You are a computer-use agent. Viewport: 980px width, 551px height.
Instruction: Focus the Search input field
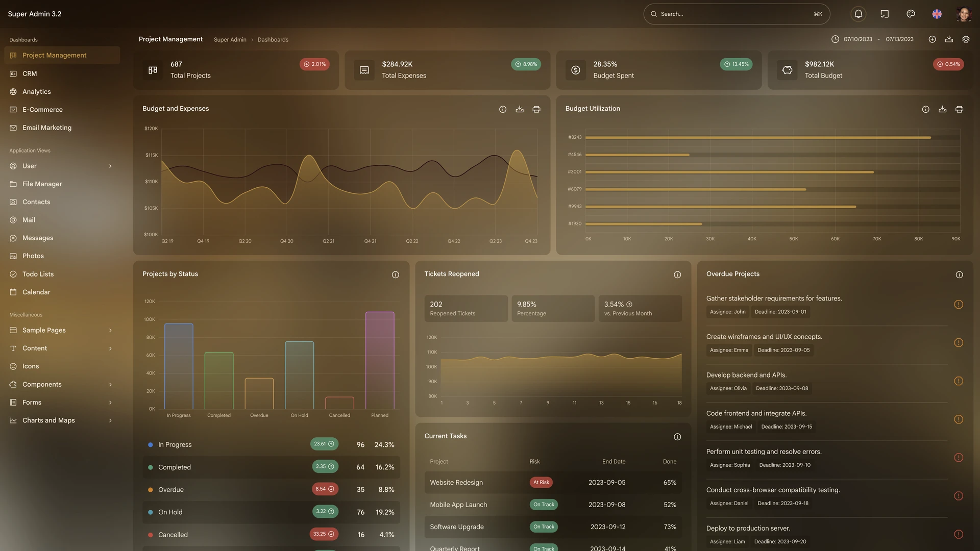pos(737,14)
